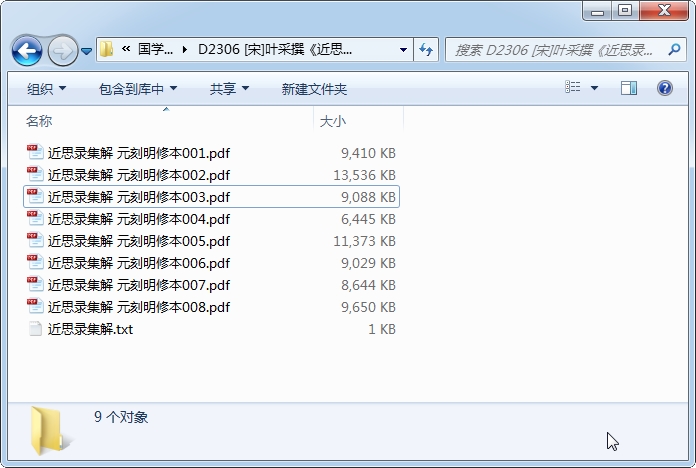Screen dimensions: 696x468
Task: Open the 组织 menu
Action: [x=46, y=89]
